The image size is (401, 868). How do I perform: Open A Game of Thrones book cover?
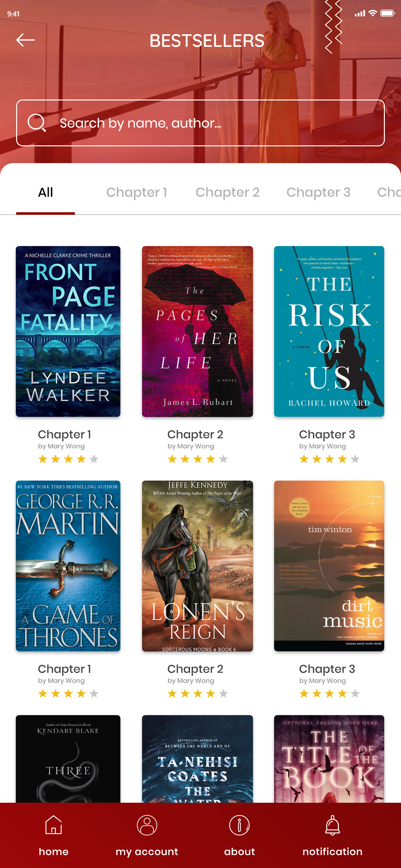coord(68,566)
